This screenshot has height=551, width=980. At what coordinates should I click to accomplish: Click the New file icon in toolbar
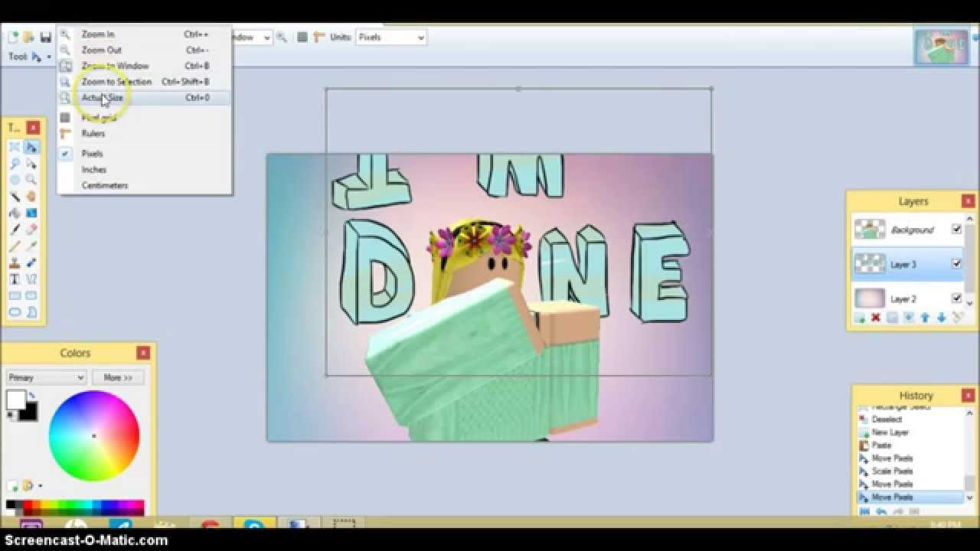pyautogui.click(x=13, y=37)
